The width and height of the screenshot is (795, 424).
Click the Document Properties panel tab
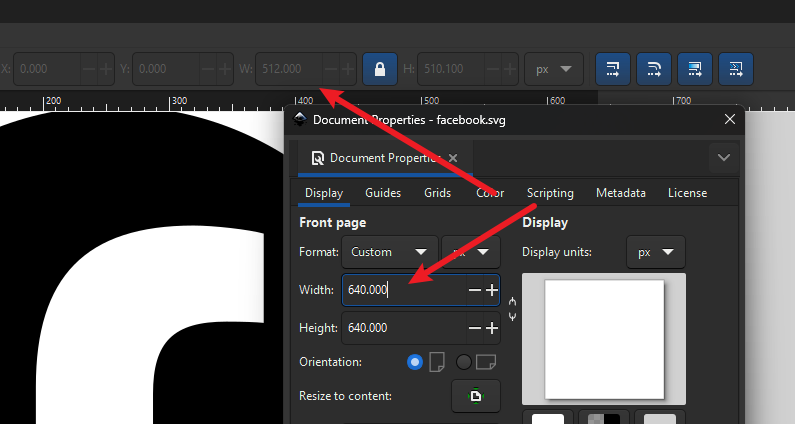click(385, 158)
